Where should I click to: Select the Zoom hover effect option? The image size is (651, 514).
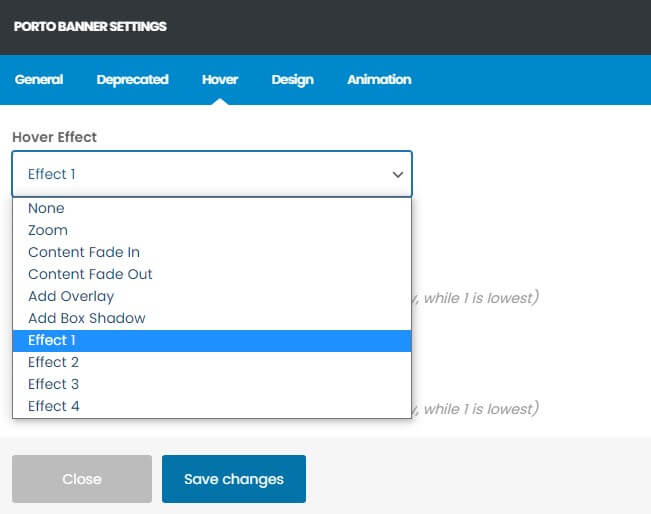pyautogui.click(x=48, y=230)
